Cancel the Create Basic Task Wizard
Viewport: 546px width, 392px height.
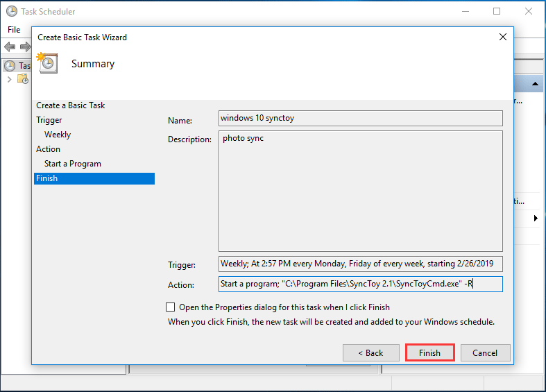[x=485, y=352]
